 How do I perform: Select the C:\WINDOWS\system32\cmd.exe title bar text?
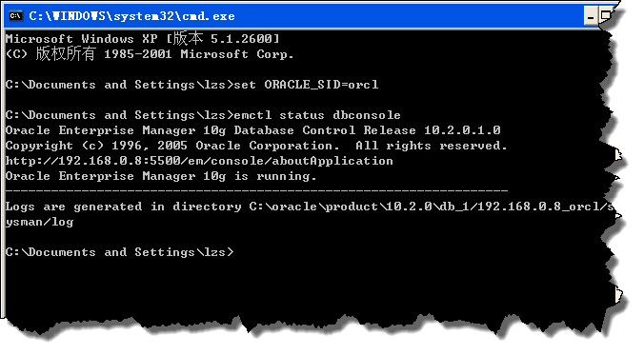pos(131,16)
